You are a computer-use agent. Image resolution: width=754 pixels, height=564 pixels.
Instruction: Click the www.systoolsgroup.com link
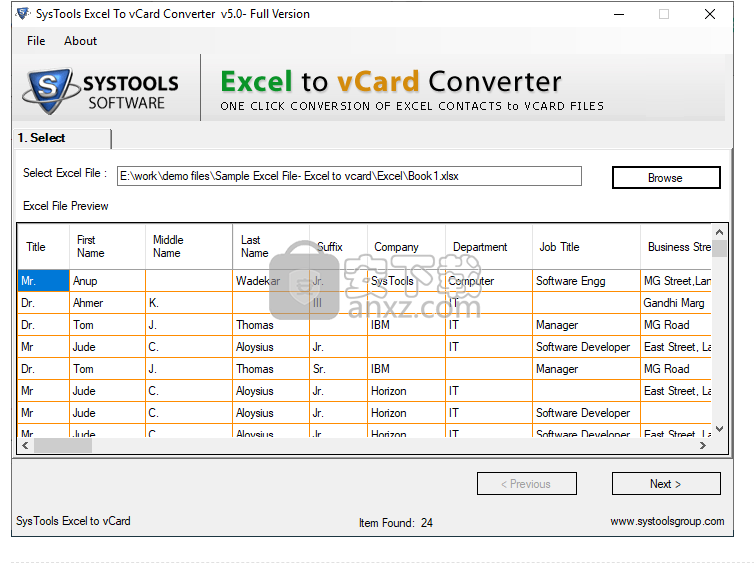point(667,521)
